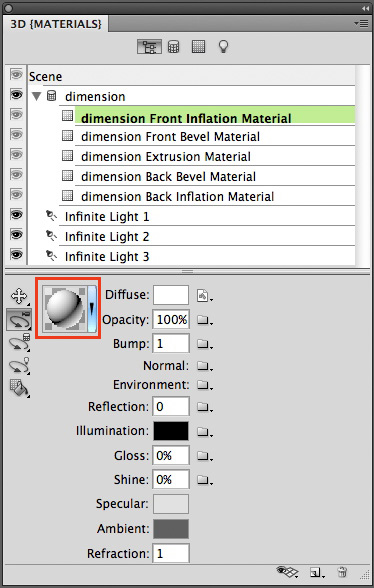This screenshot has height=588, width=374.
Task: Click the Filter By Lights bulb icon
Action: point(223,47)
